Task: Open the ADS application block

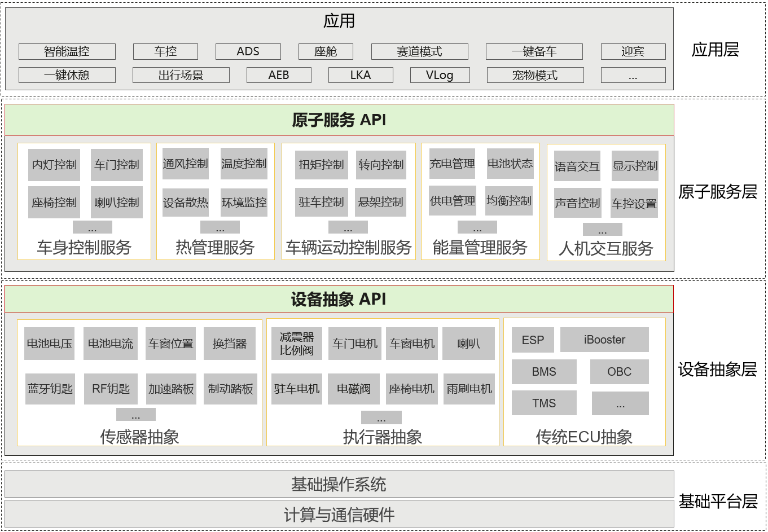Action: coord(247,51)
